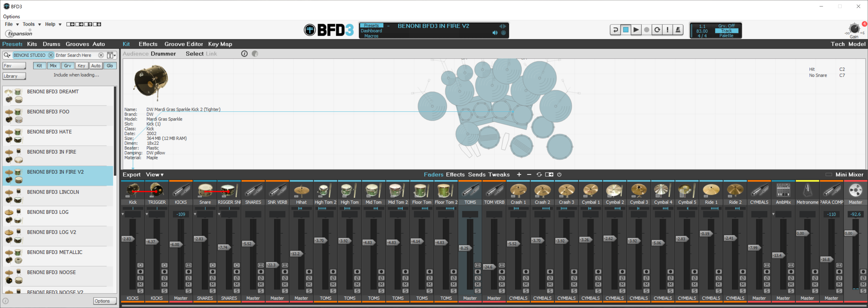
Task: Click the Kick channel drum icon
Action: [x=133, y=190]
